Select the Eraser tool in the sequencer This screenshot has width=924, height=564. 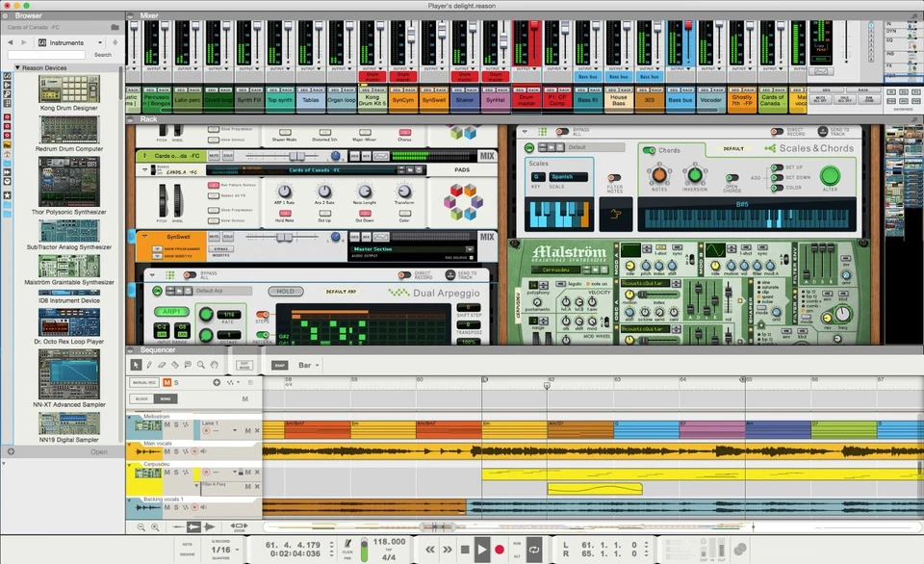pyautogui.click(x=161, y=364)
